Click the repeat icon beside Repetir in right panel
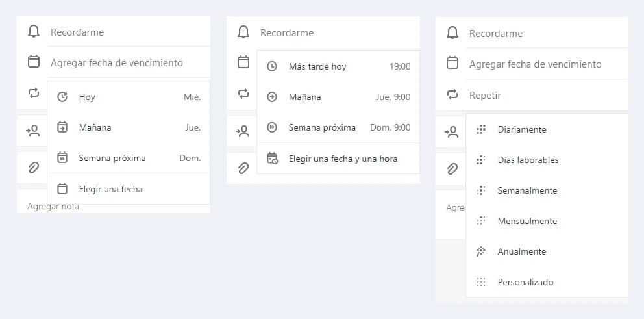 (x=452, y=95)
